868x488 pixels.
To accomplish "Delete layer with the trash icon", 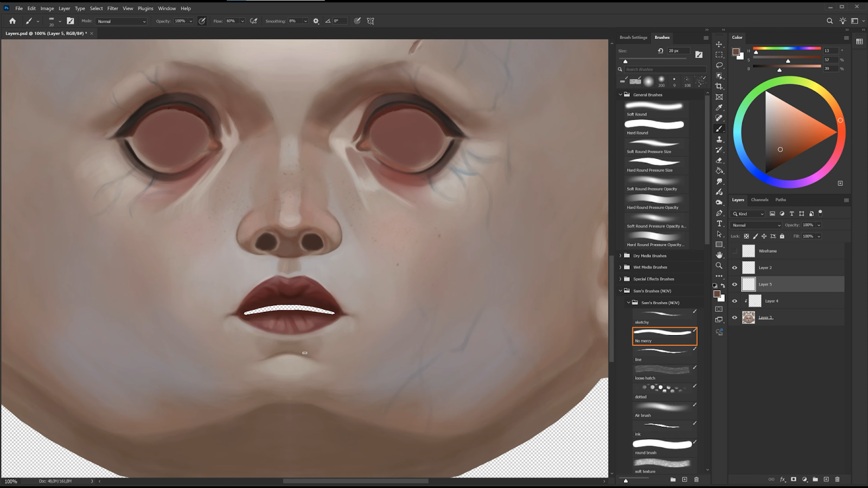I will coord(837,479).
